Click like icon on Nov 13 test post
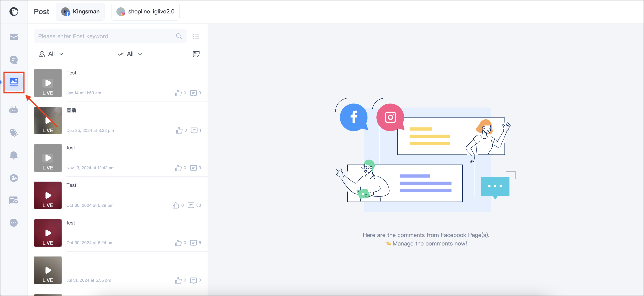This screenshot has width=644, height=296. click(x=178, y=168)
